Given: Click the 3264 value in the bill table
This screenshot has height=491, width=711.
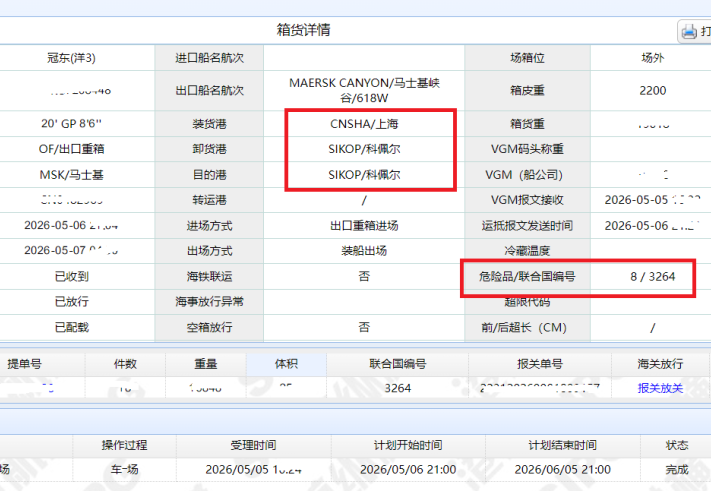Looking at the screenshot, I should pos(398,388).
